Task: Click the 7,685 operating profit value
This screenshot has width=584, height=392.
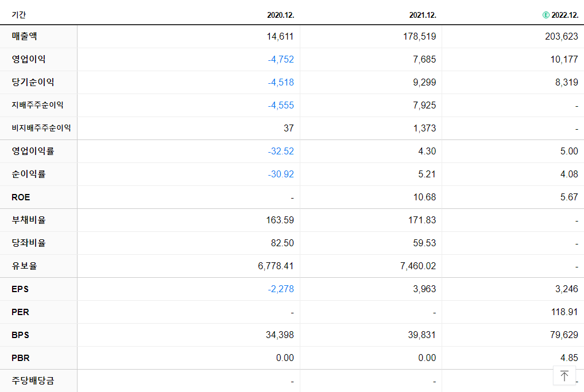Action: pyautogui.click(x=424, y=60)
